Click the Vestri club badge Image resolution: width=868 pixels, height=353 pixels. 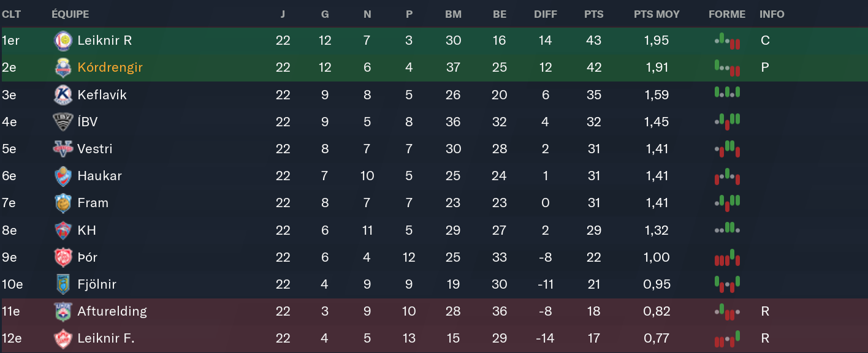pos(63,149)
